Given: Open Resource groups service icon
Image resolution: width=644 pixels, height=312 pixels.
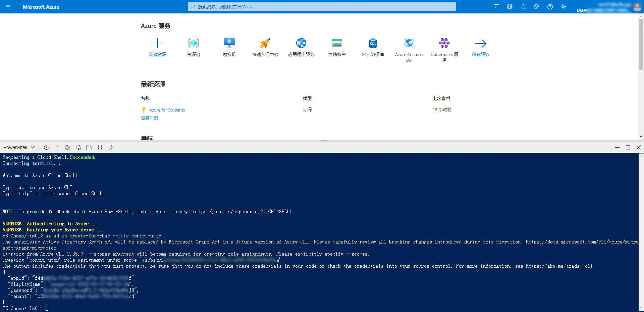Looking at the screenshot, I should [x=193, y=43].
